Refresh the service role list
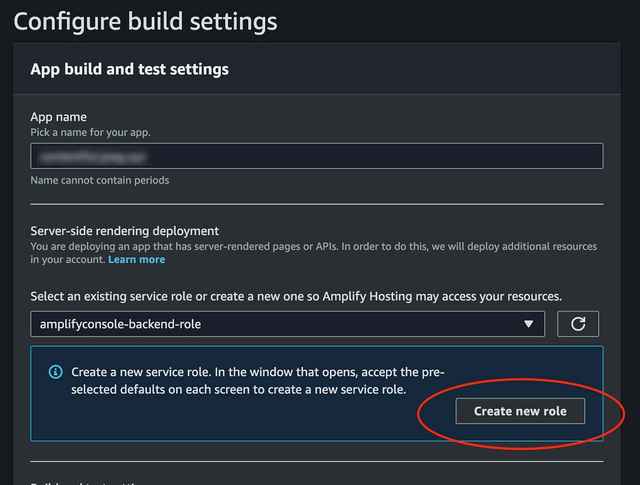Viewport: 640px width, 485px height. click(578, 324)
